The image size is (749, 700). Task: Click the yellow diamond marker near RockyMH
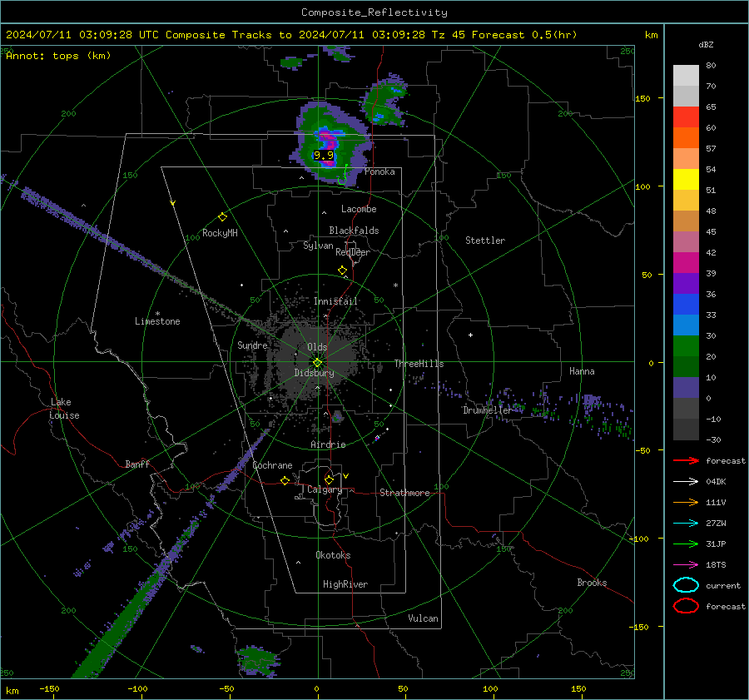click(222, 217)
